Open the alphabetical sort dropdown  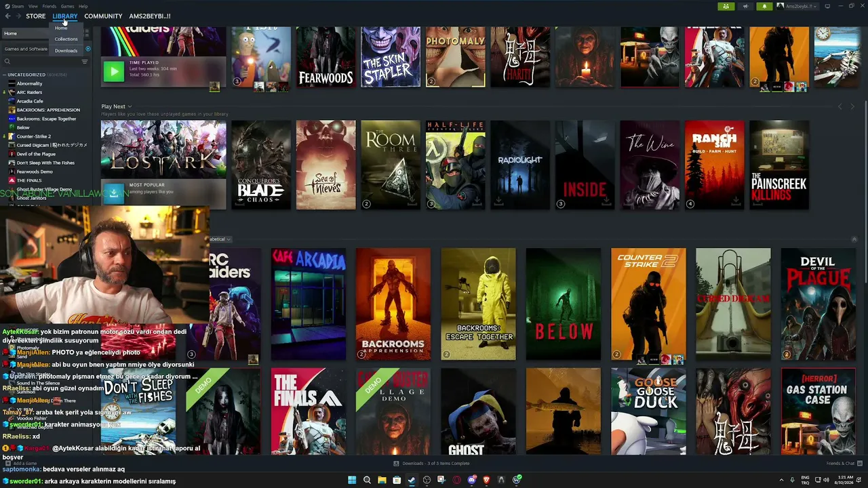click(220, 239)
